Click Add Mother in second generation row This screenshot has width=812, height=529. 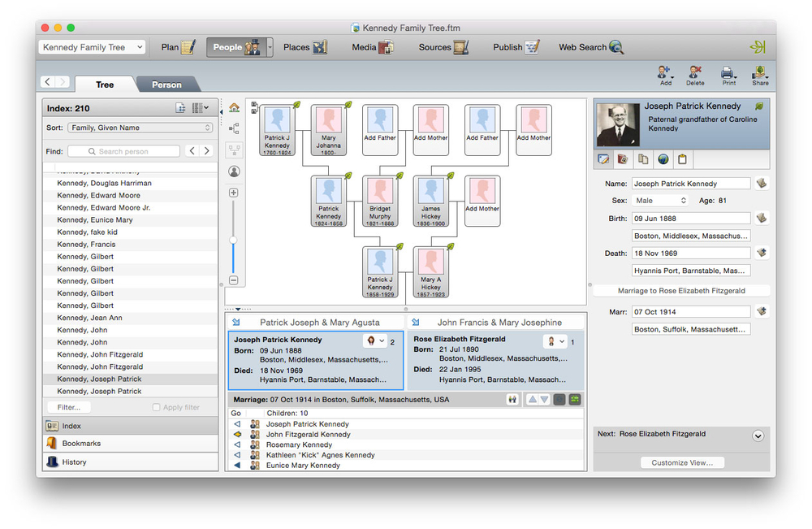[x=482, y=201]
